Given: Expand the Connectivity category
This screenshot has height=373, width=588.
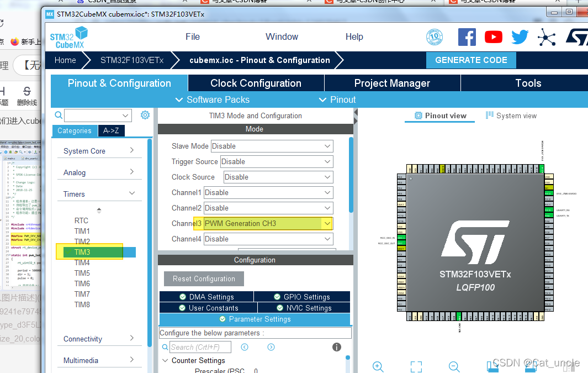Looking at the screenshot, I should coord(99,339).
